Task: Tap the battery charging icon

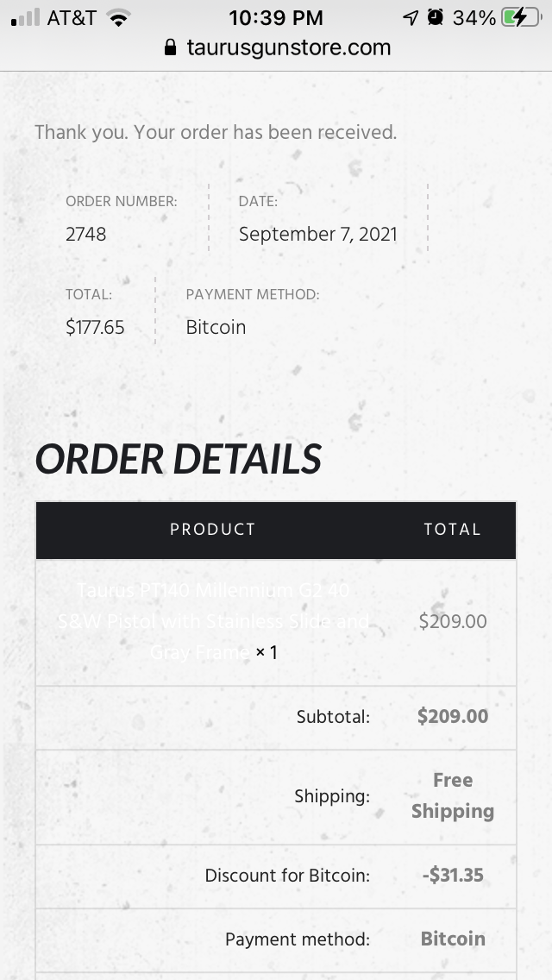Action: coord(521,17)
